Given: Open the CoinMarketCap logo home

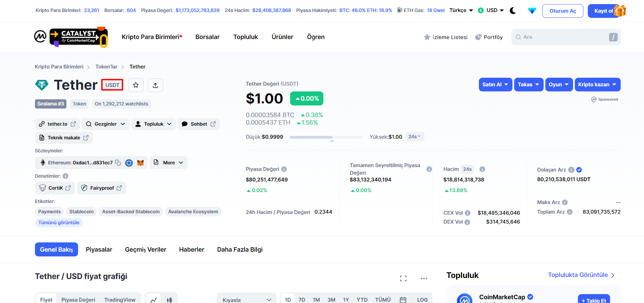Looking at the screenshot, I should [40, 36].
